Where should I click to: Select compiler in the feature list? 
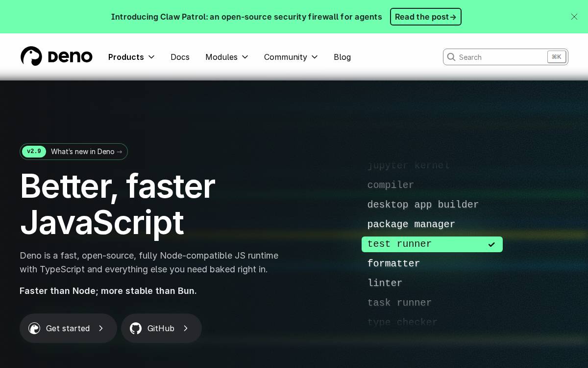pyautogui.click(x=391, y=185)
